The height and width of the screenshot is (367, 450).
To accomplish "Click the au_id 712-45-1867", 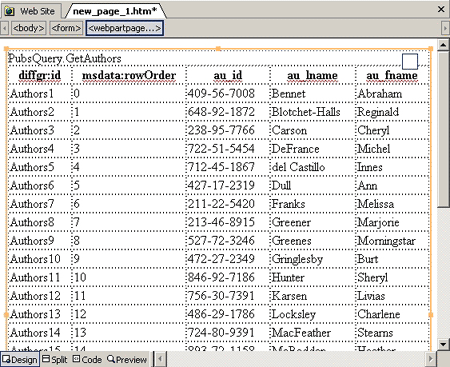I will (x=221, y=167).
